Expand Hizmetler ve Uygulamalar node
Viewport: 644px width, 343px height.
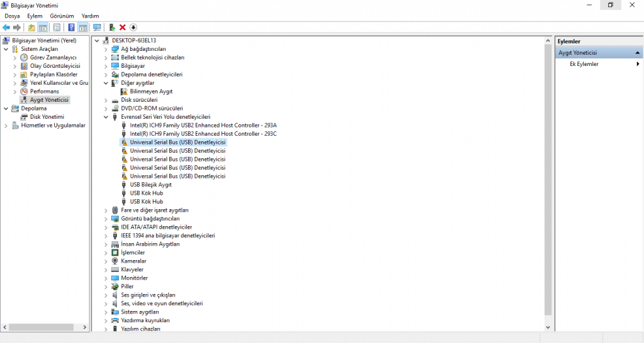[x=6, y=126]
